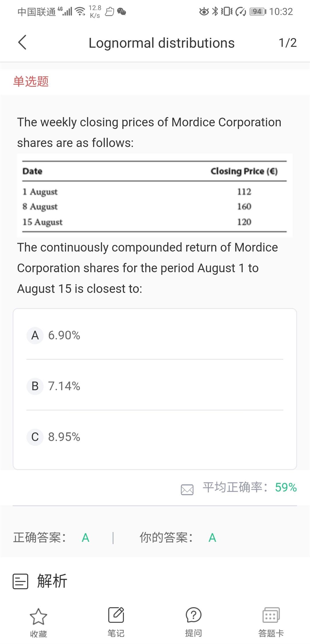The image size is (310, 644).
Task: Tap the WeChat status bar icon
Action: pyautogui.click(x=122, y=12)
